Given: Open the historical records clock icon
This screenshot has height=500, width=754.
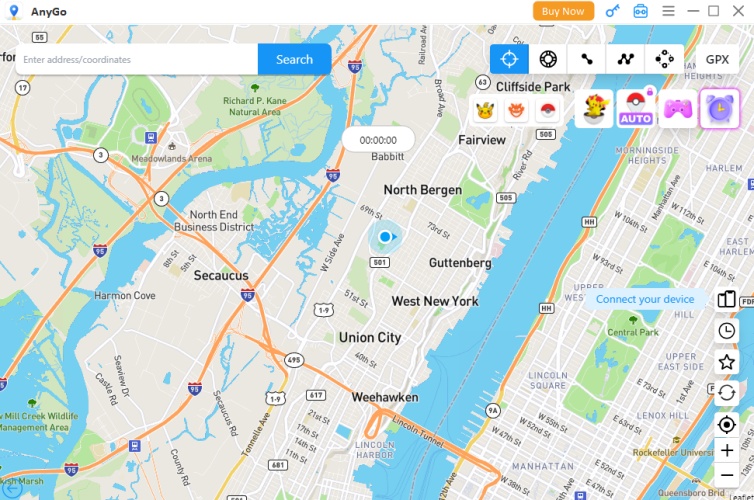Looking at the screenshot, I should (727, 331).
